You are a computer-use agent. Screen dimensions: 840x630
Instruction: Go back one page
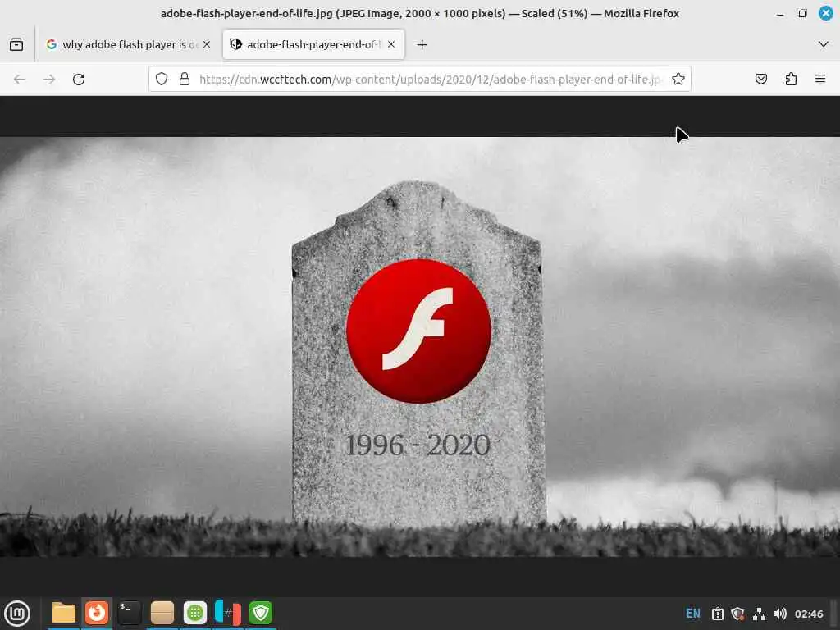[20, 80]
